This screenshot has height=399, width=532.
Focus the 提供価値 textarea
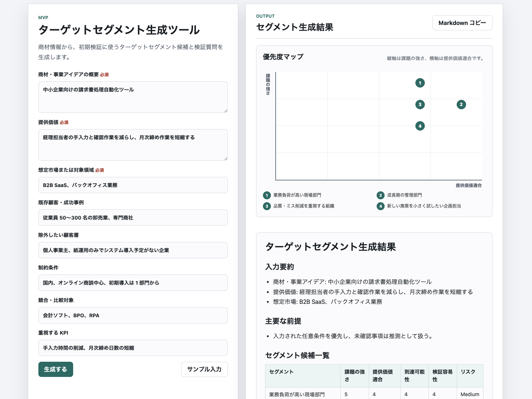click(133, 145)
